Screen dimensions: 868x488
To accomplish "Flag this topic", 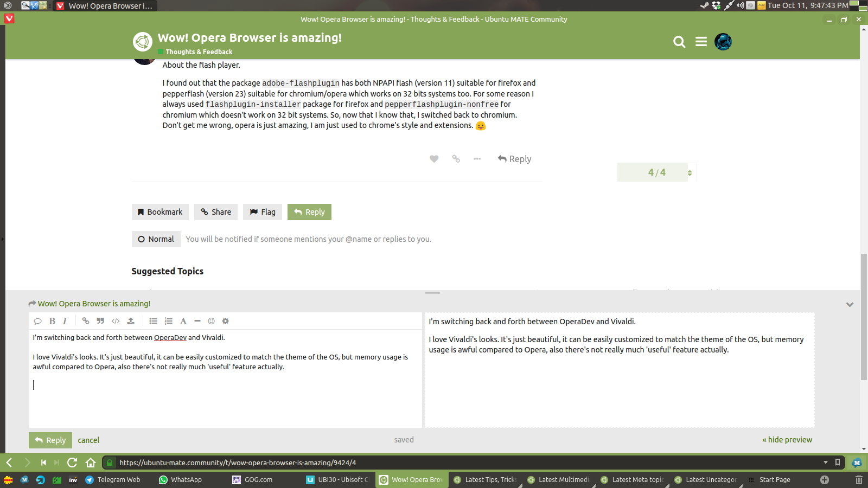I will [263, 212].
